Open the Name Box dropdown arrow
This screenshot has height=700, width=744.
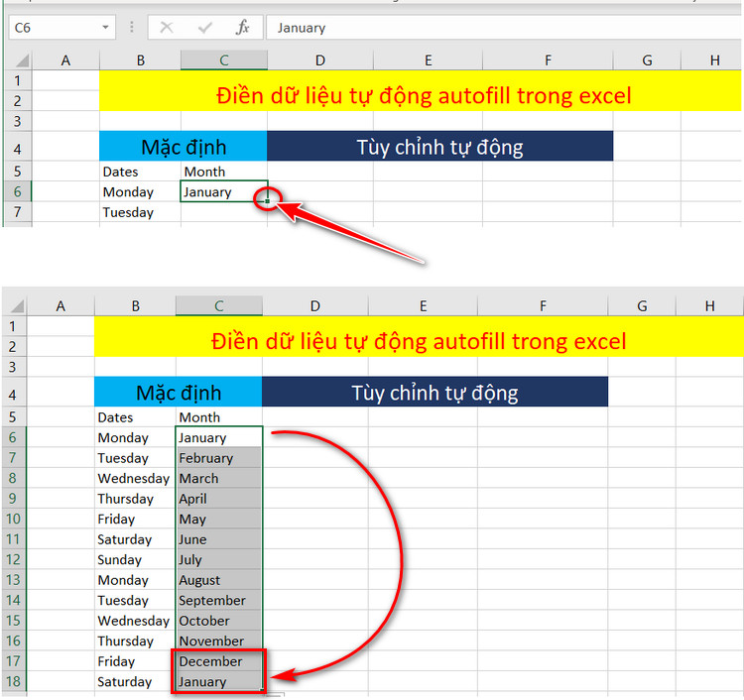(105, 28)
